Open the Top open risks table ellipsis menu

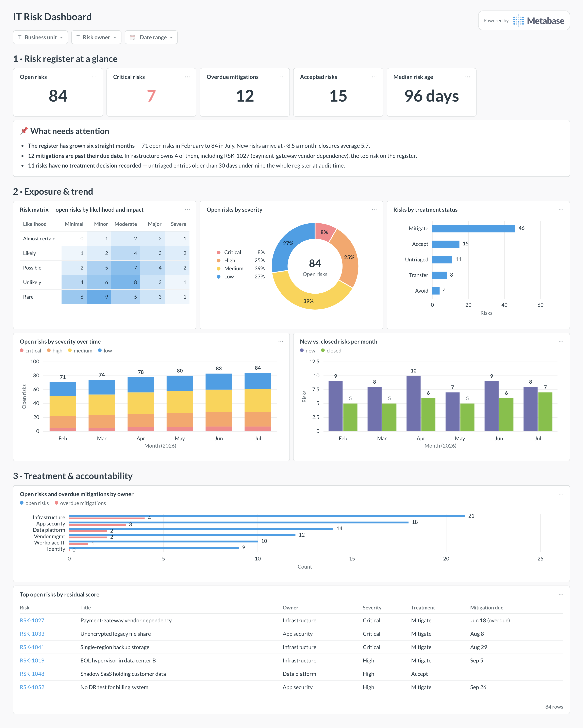561,595
